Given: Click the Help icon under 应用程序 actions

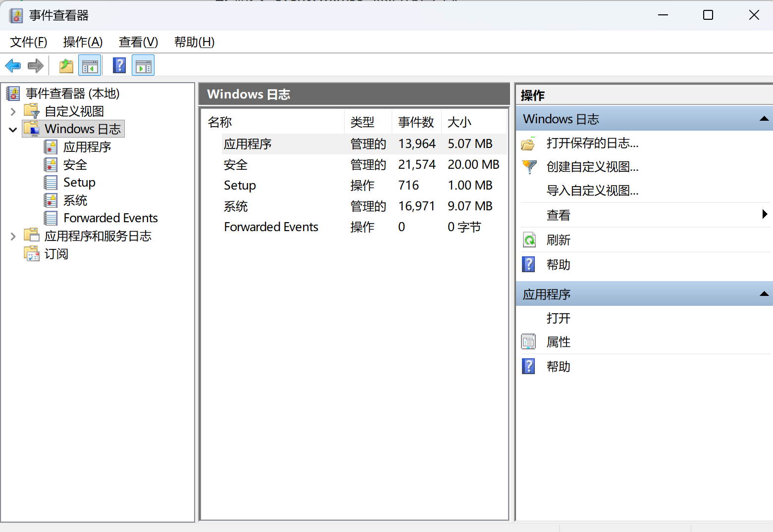Looking at the screenshot, I should [x=529, y=366].
